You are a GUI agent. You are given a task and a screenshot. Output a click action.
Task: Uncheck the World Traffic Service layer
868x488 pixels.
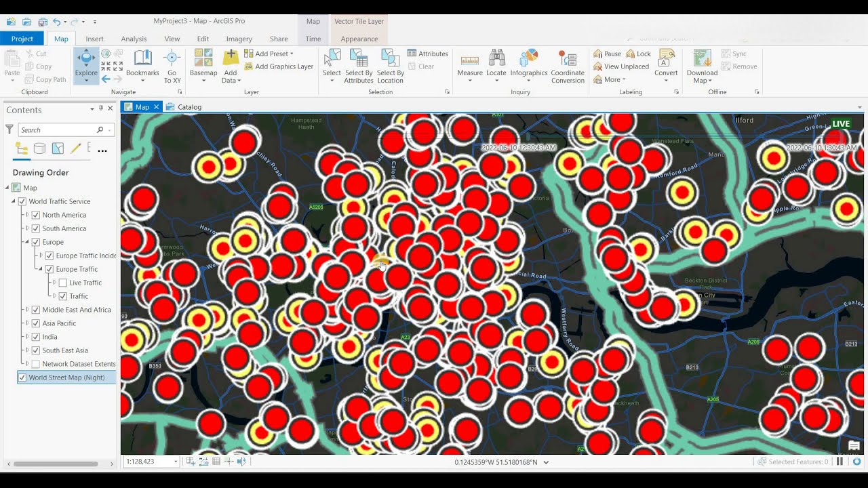pos(22,201)
